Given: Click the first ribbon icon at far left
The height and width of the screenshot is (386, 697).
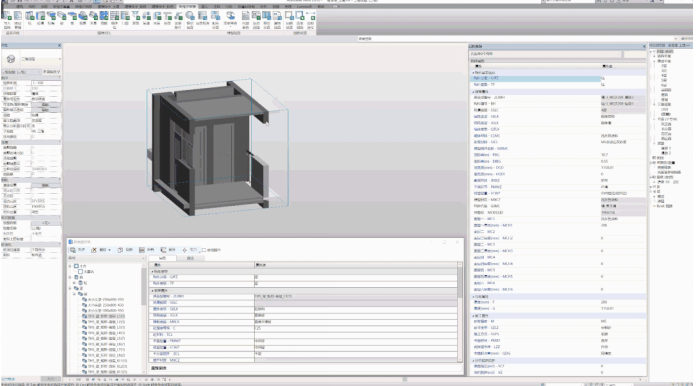Looking at the screenshot, I should coord(7,16).
